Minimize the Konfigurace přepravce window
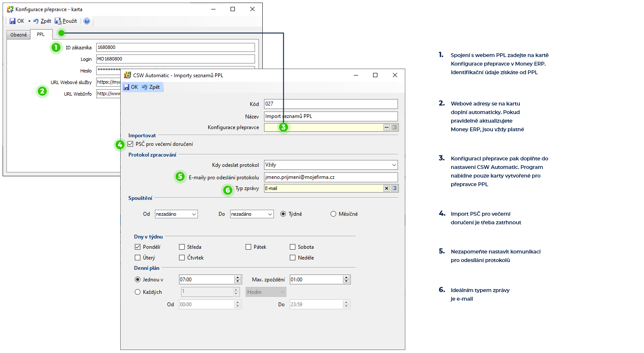This screenshot has width=644, height=353. click(213, 9)
